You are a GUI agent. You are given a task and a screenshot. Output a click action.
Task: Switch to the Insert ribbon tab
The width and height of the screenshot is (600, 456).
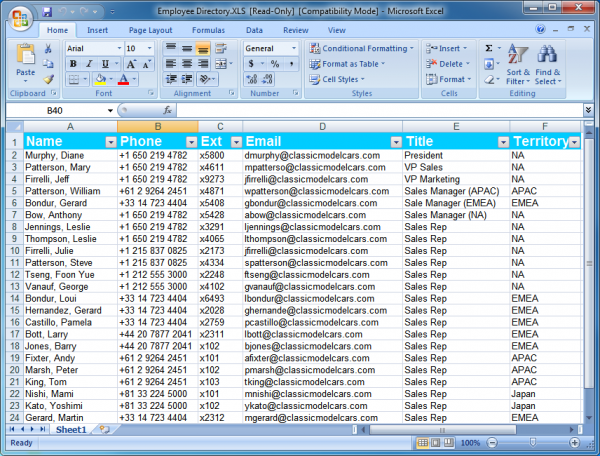point(97,30)
